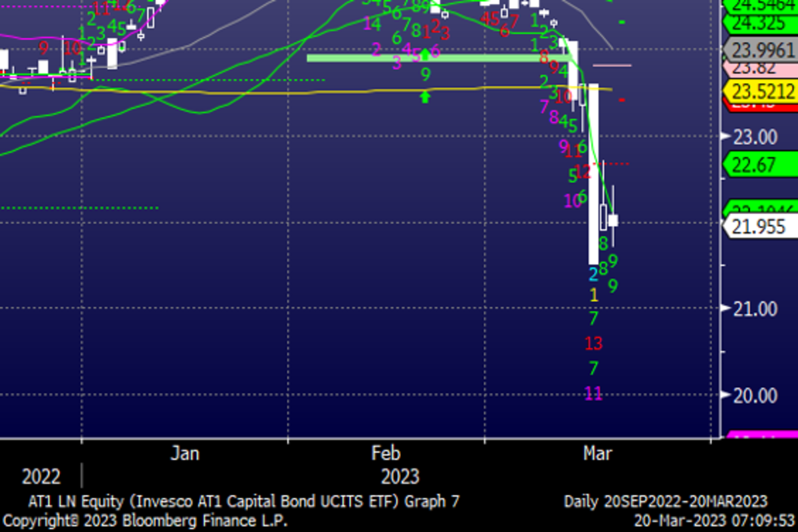This screenshot has width=798, height=532.
Task: Click the small red dash marker near 23.5
Action: click(x=622, y=100)
